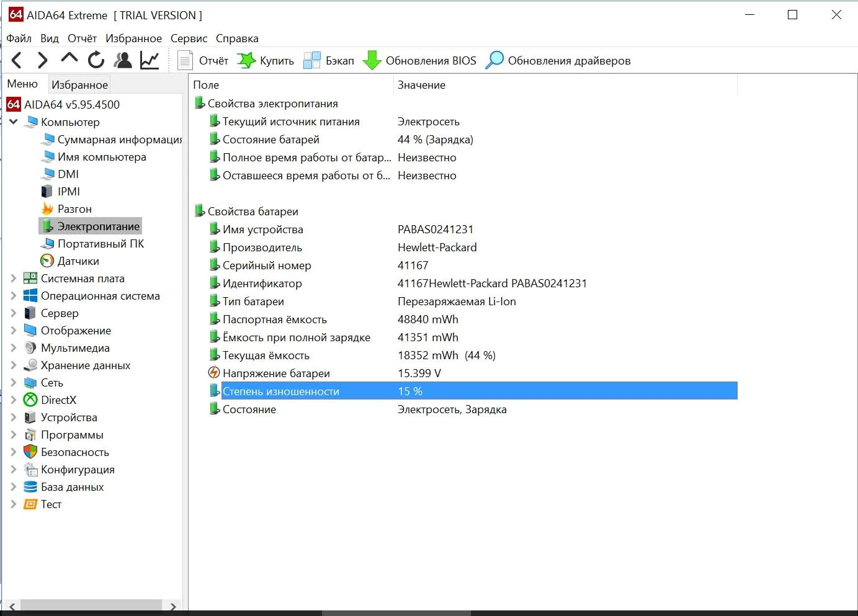Image resolution: width=858 pixels, height=616 pixels.
Task: Click the База данных database icon
Action: pyautogui.click(x=30, y=486)
